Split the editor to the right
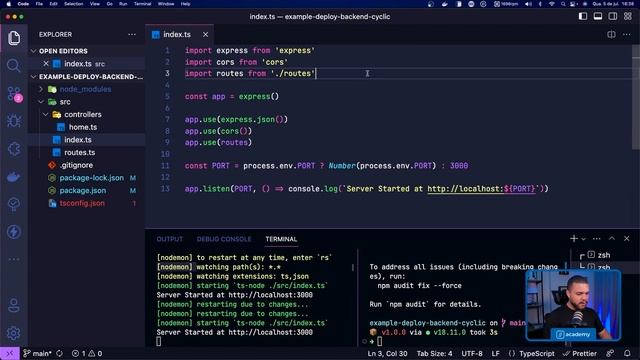This screenshot has width=640, height=360. point(611,35)
